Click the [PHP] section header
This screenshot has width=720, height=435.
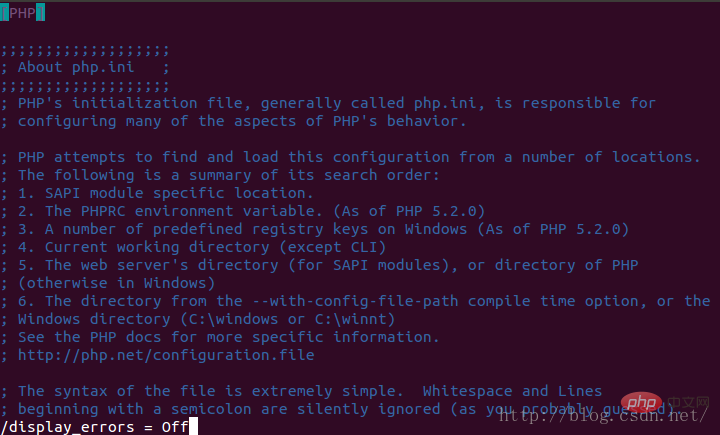point(22,13)
